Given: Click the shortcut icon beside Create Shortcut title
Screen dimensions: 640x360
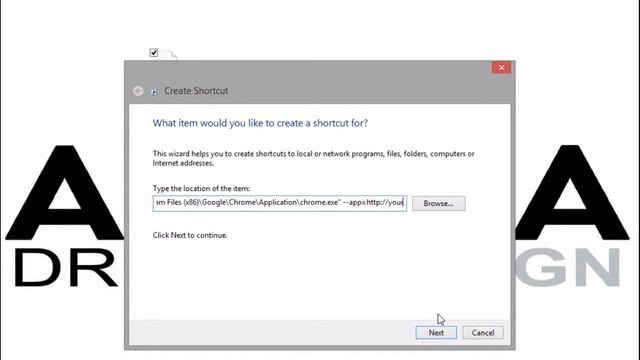Looking at the screenshot, I should (x=154, y=92).
